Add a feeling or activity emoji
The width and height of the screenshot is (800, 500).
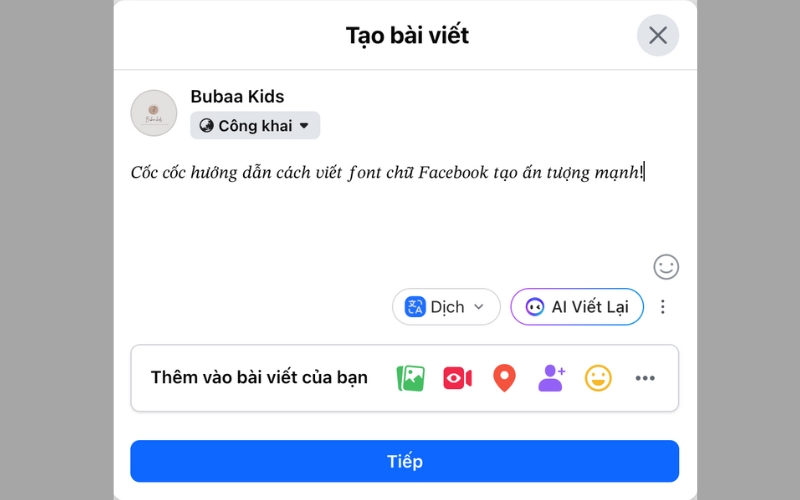[x=598, y=378]
